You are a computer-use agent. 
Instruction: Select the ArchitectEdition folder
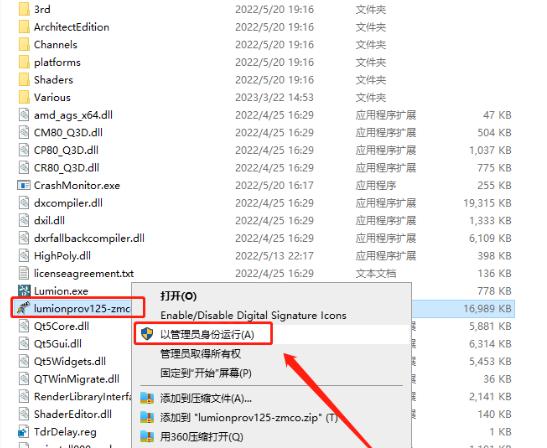[x=72, y=27]
